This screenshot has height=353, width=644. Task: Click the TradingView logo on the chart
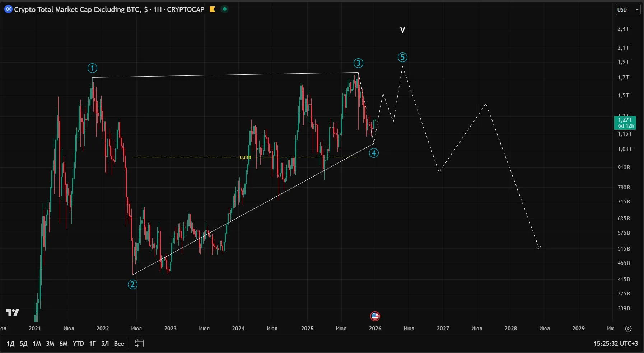(13, 312)
